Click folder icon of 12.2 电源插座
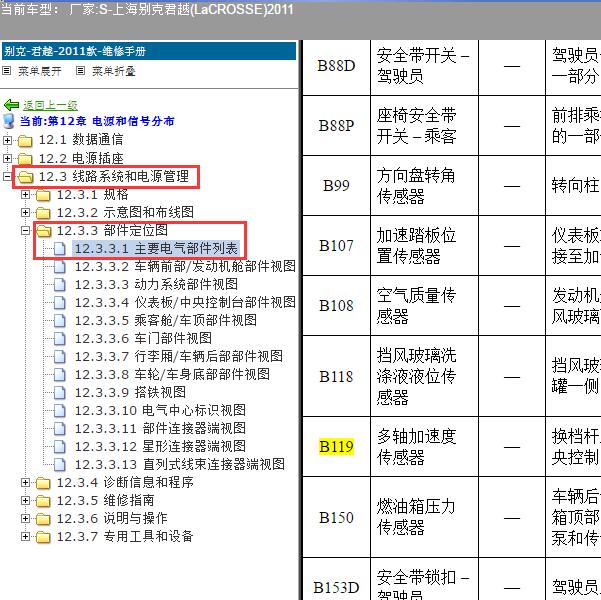The height and width of the screenshot is (600, 601). (25, 158)
